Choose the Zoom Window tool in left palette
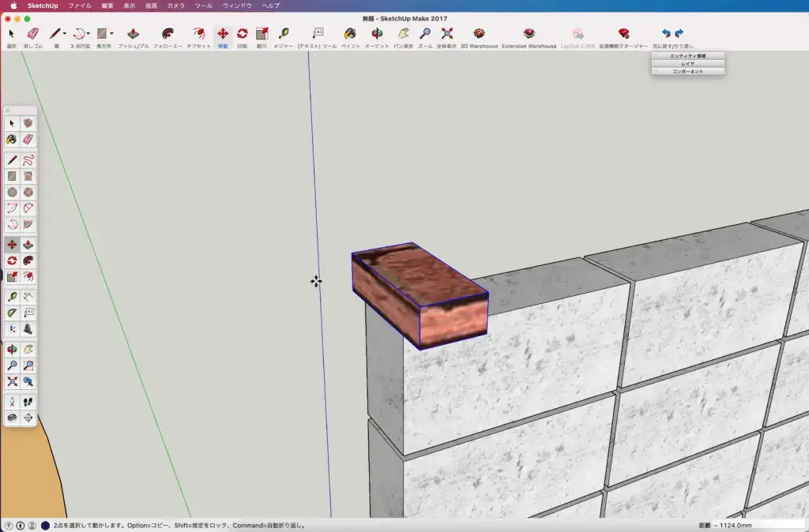Viewport: 809px width, 532px height. pos(28,365)
